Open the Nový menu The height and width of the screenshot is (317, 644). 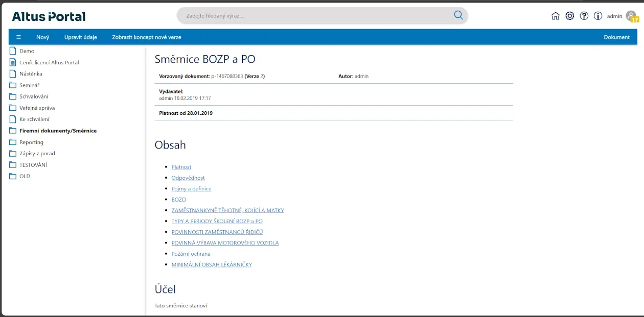pos(42,37)
